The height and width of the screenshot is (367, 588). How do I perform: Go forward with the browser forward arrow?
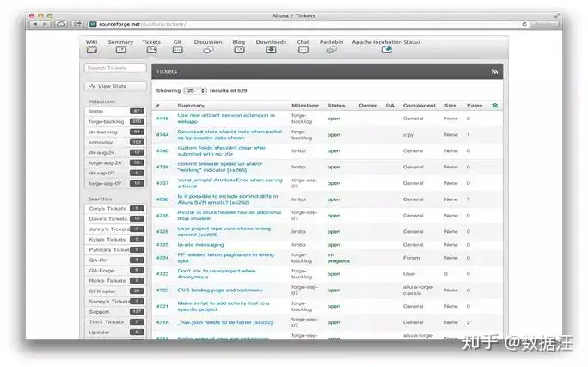point(45,24)
